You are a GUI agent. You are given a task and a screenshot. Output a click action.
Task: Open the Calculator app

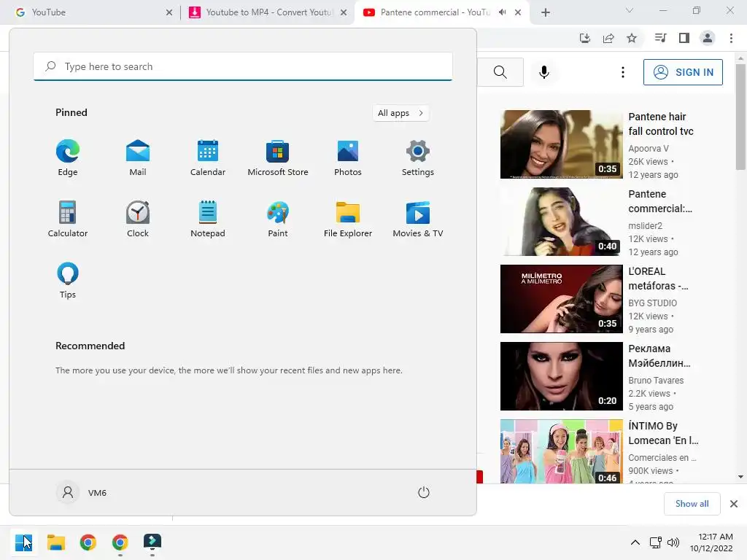(x=68, y=219)
